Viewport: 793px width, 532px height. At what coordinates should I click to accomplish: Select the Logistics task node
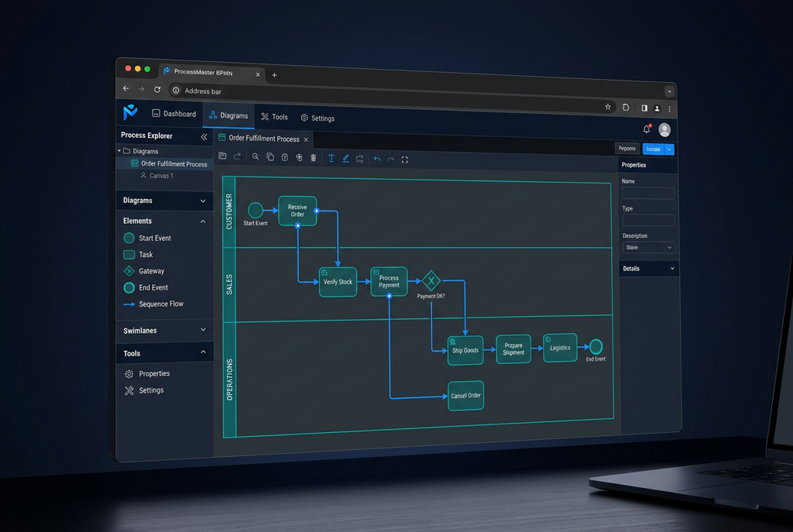(560, 348)
